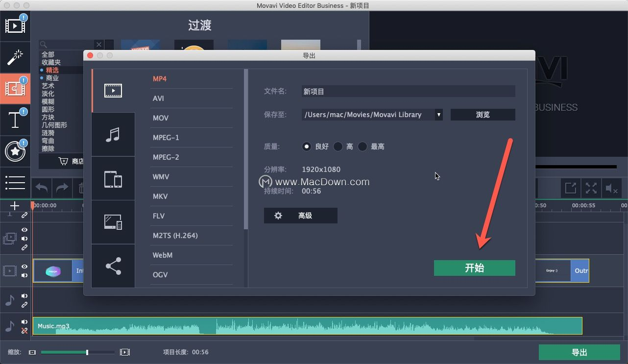The width and height of the screenshot is (628, 364).
Task: Toggle link icon on the title track
Action: coord(24,215)
